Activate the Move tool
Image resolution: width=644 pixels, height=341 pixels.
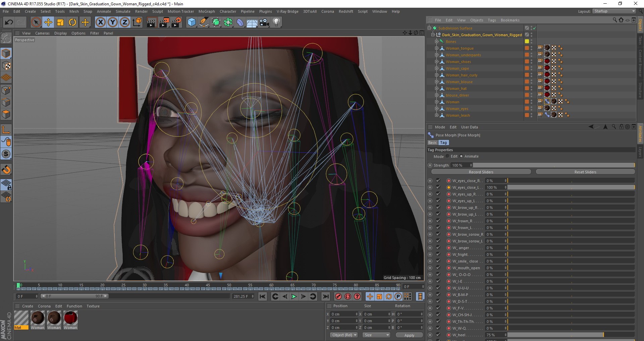click(x=48, y=22)
